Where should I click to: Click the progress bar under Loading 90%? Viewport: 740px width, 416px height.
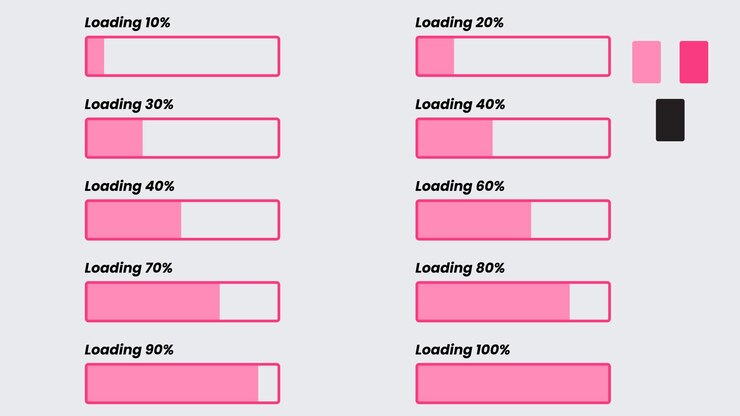click(x=183, y=383)
